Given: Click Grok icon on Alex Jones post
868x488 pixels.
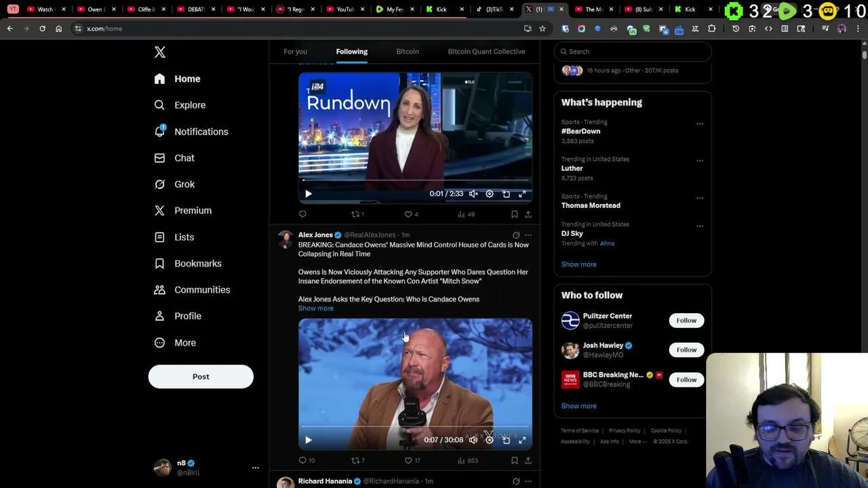Looking at the screenshot, I should coord(516,235).
